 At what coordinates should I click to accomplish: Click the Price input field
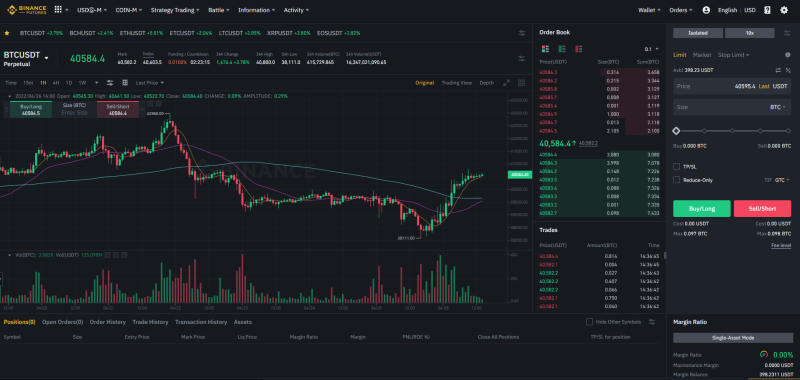(732, 87)
